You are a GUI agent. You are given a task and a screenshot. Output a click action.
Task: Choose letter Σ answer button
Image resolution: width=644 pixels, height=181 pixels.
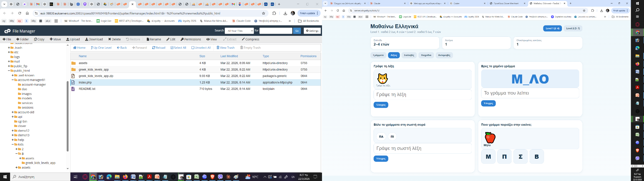click(x=520, y=156)
